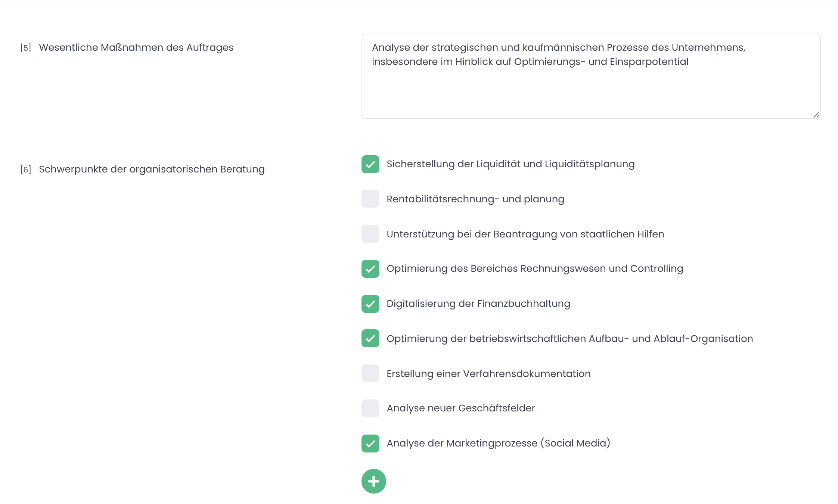Screen dimensions: 838x504
Task: Click the [6] field number marker
Action: pyautogui.click(x=25, y=169)
